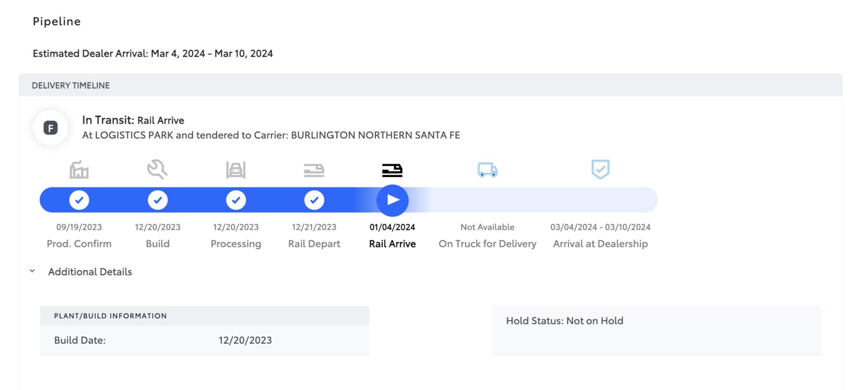The width and height of the screenshot is (868, 390).
Task: Click the Processing stage label
Action: coord(236,244)
